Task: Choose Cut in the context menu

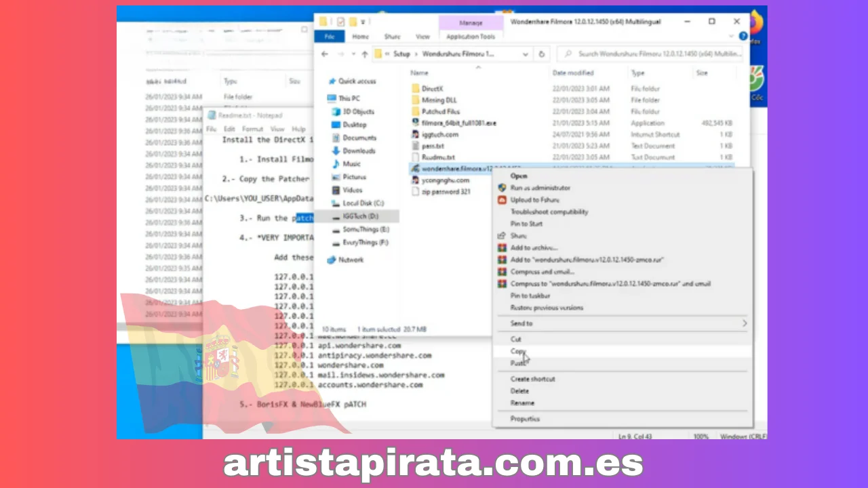Action: (516, 339)
